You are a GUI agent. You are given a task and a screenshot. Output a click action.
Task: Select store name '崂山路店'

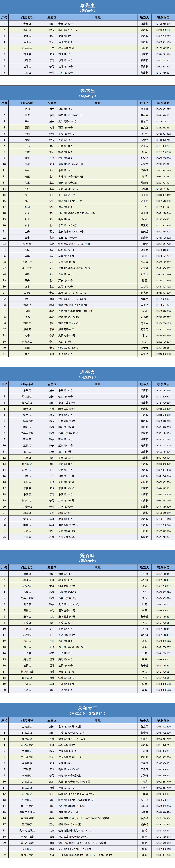point(27,397)
